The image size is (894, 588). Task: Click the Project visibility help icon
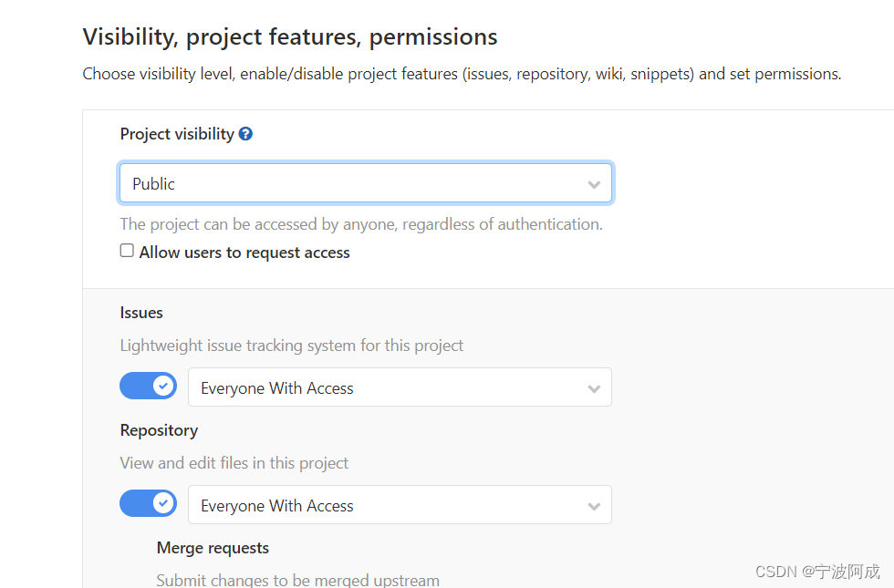point(245,134)
